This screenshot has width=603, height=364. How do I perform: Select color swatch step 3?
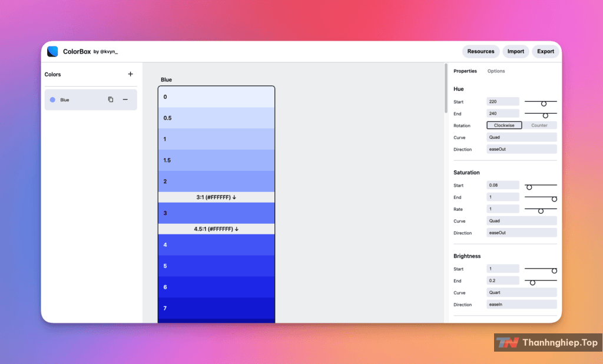[216, 213]
